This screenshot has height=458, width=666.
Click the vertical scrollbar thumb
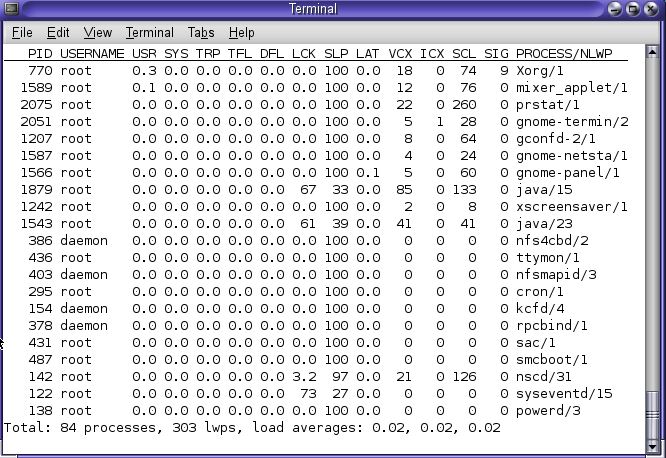652,415
